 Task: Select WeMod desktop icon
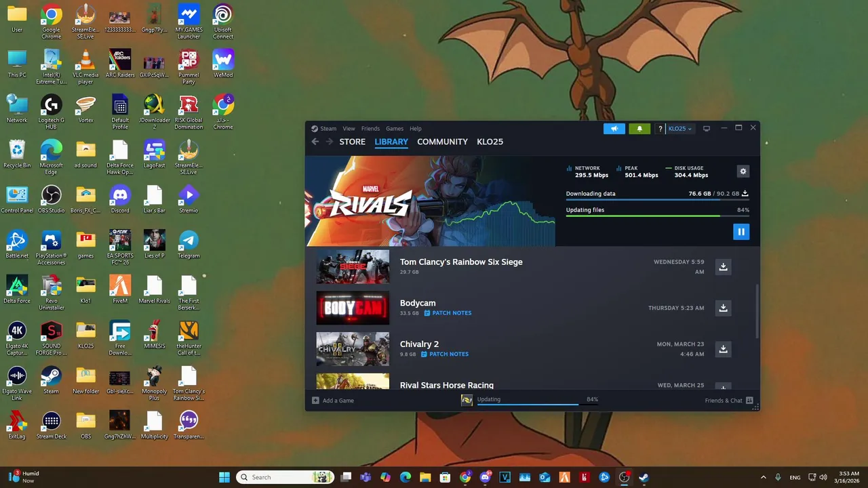(223, 64)
